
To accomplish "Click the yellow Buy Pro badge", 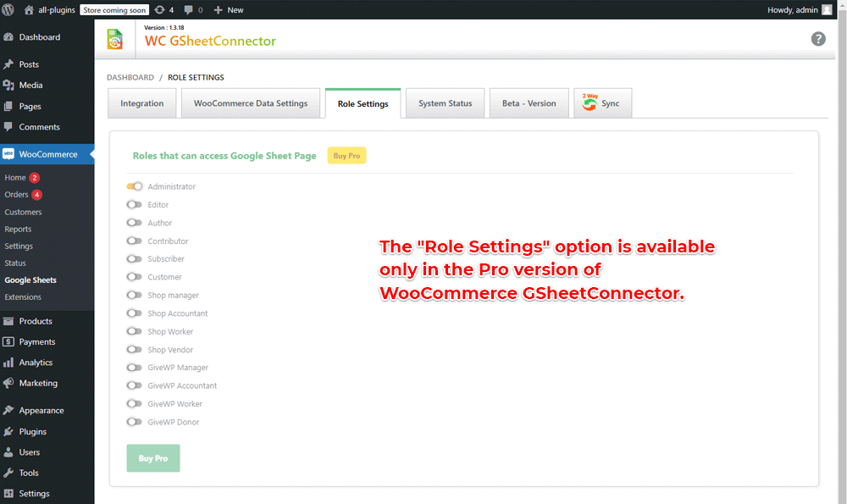I will (x=346, y=156).
